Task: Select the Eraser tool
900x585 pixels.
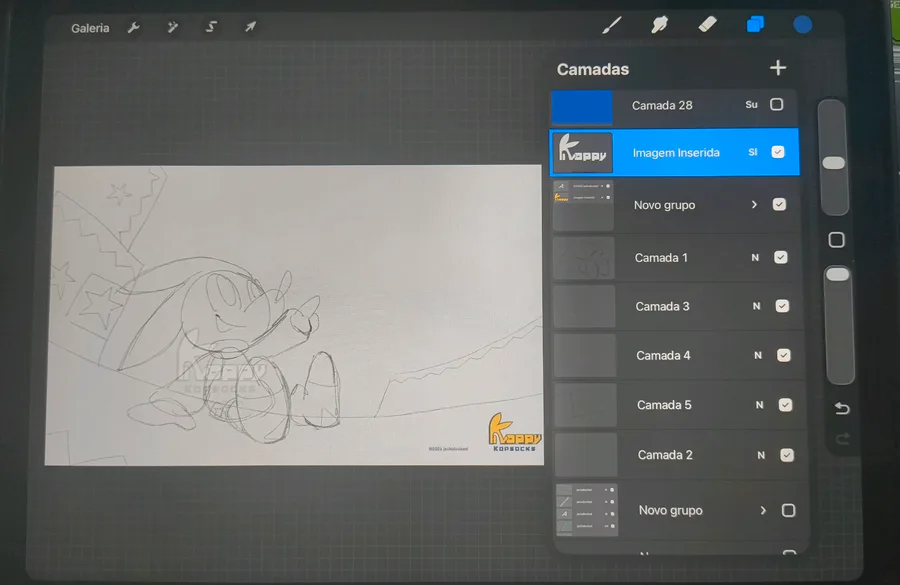Action: click(x=707, y=24)
